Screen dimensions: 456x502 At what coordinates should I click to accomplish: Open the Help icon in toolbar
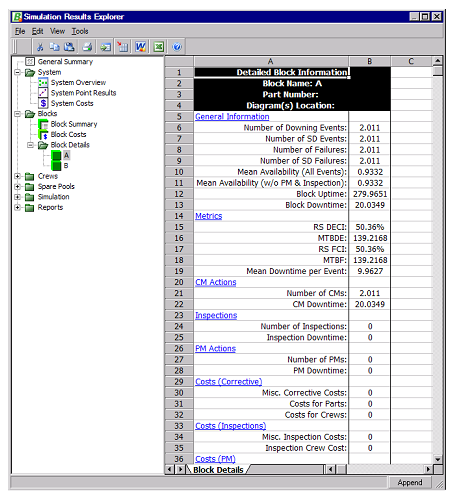[177, 47]
